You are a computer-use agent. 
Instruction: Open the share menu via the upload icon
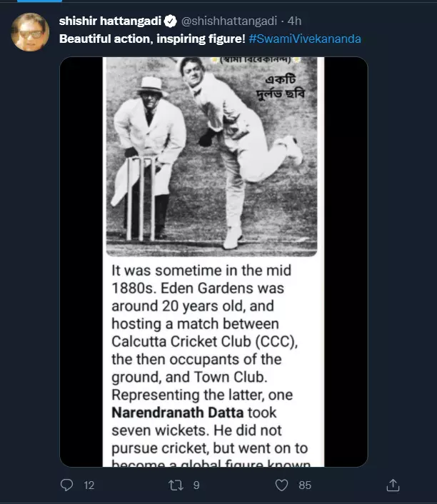tap(392, 485)
